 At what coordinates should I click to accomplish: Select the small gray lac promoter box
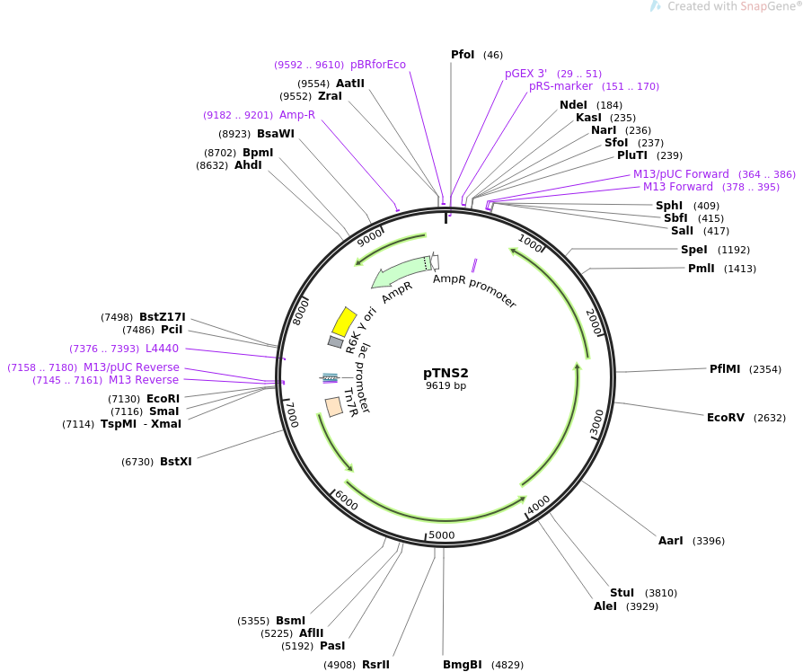335,341
